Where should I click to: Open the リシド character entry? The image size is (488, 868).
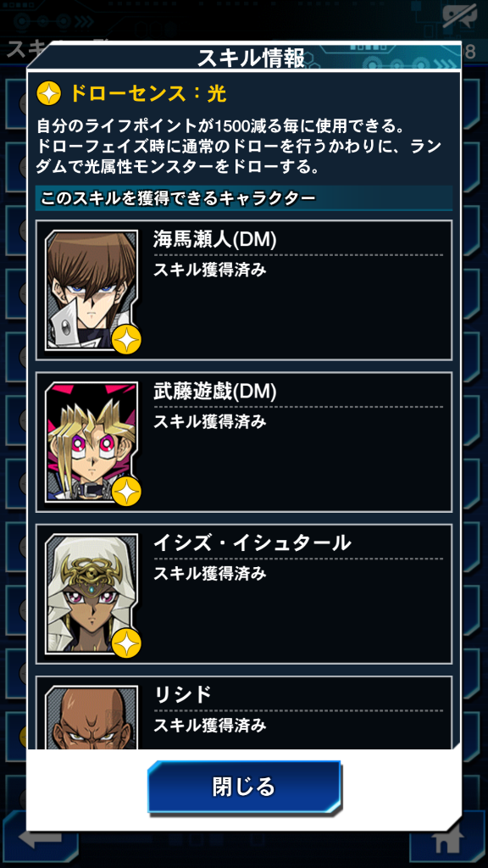click(244, 712)
